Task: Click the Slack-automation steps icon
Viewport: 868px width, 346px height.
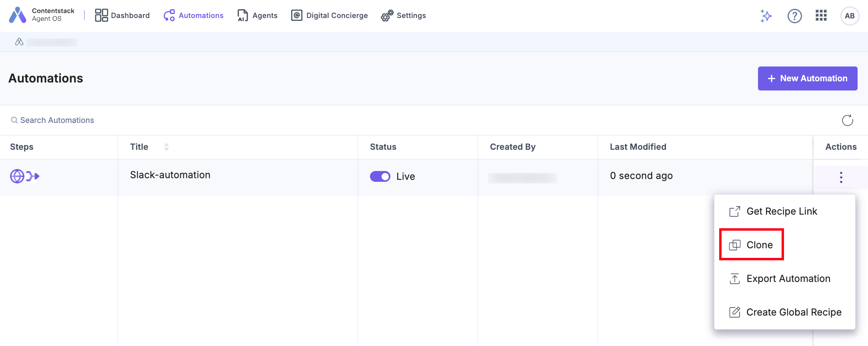Action: point(24,176)
